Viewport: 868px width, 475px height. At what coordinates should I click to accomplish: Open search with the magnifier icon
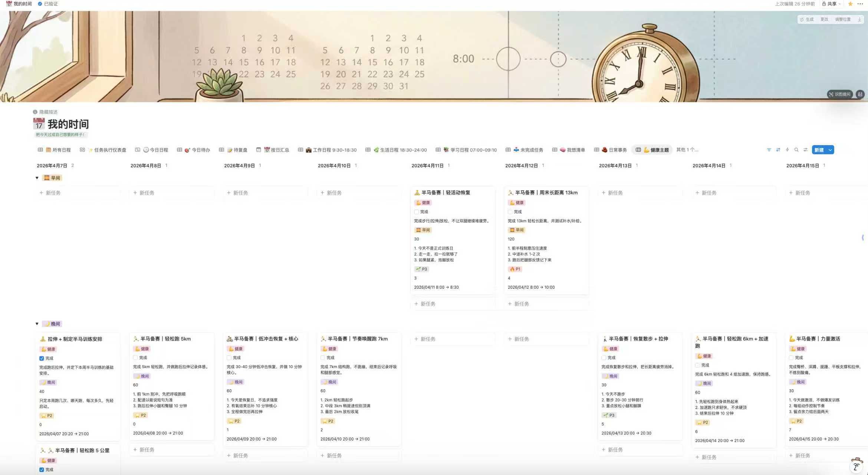[x=796, y=150]
